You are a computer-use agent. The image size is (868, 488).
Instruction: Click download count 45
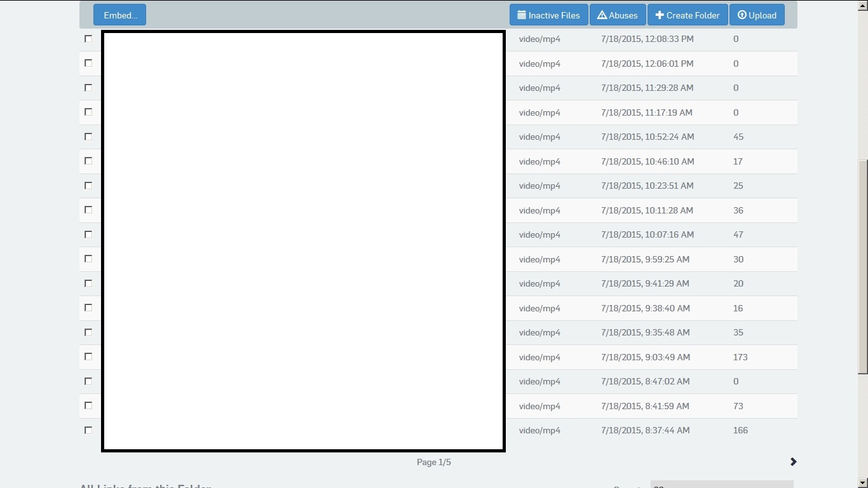coord(738,137)
